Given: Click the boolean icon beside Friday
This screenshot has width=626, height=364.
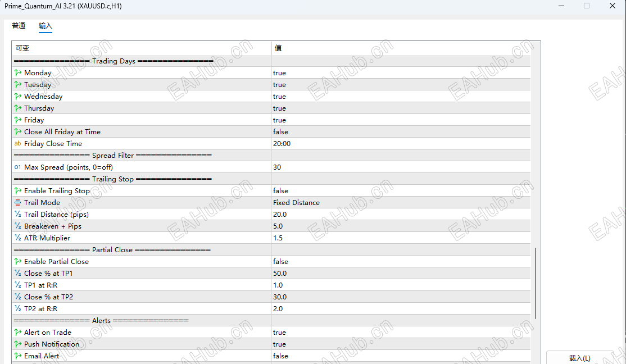Looking at the screenshot, I should (x=17, y=120).
